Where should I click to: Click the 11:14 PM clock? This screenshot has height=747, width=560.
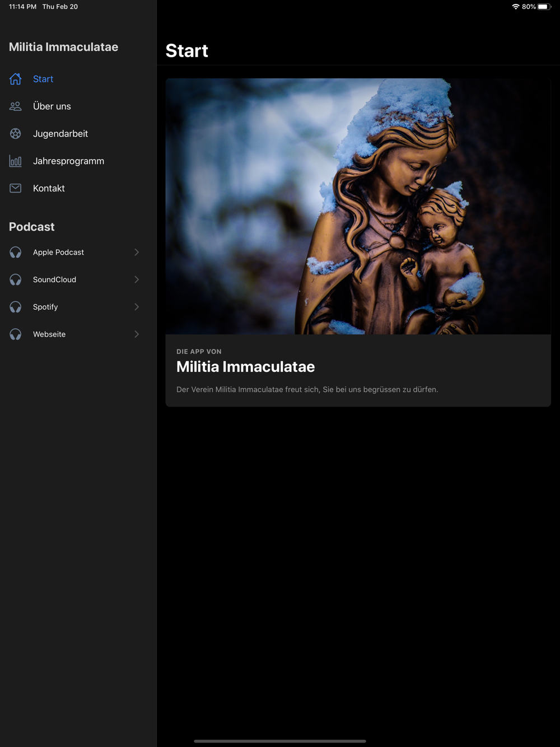(x=22, y=7)
